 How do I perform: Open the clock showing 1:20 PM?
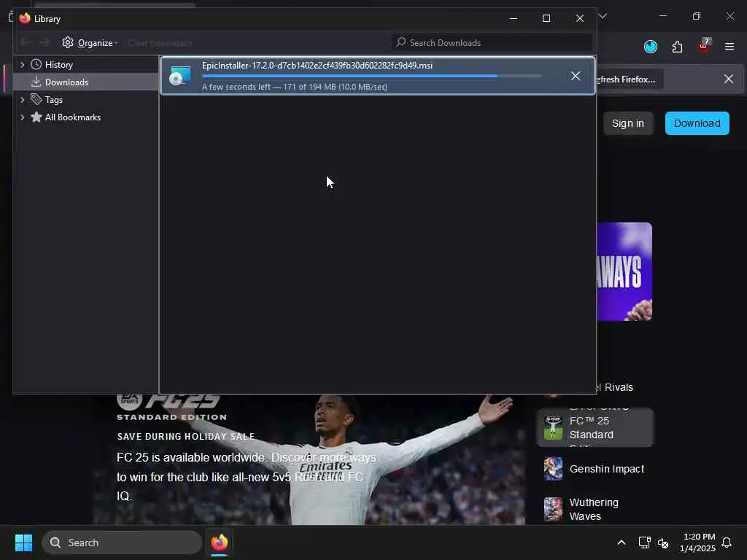click(x=697, y=542)
